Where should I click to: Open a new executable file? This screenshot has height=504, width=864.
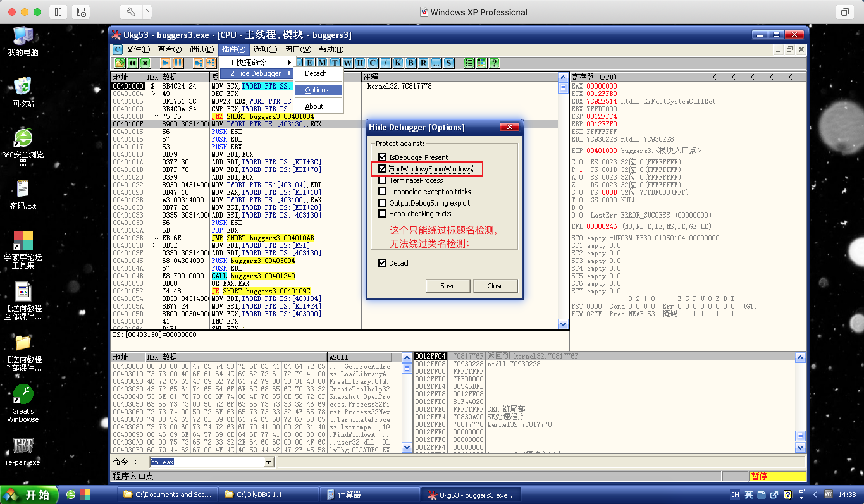120,63
